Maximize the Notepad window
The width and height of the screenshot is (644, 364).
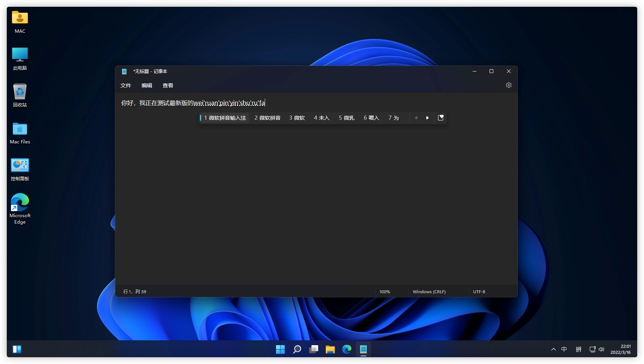coord(491,71)
